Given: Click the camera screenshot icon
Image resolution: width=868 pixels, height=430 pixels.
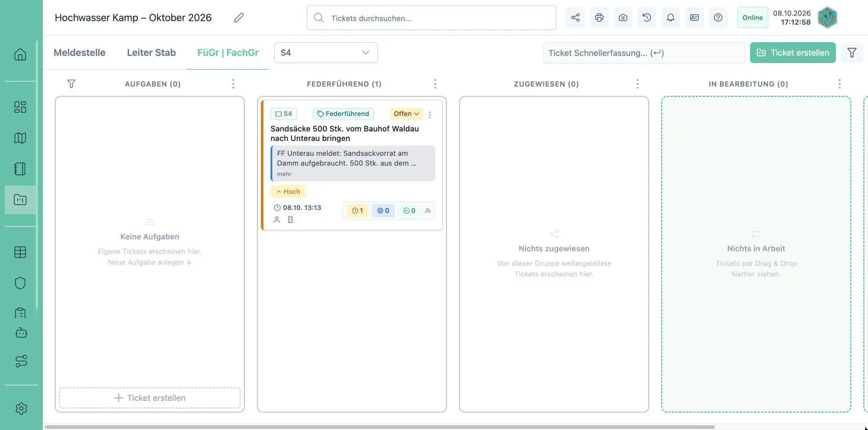Looking at the screenshot, I should (623, 18).
